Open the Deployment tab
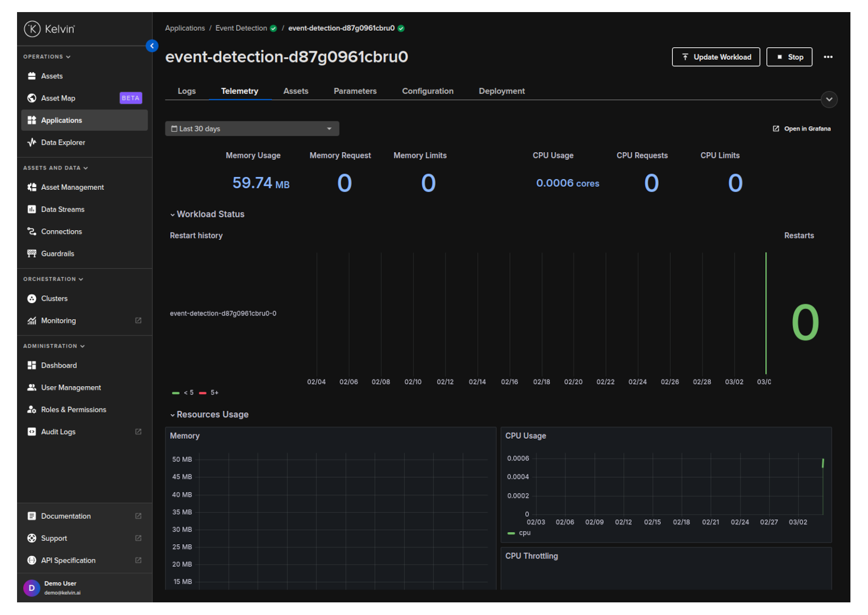 pos(502,91)
